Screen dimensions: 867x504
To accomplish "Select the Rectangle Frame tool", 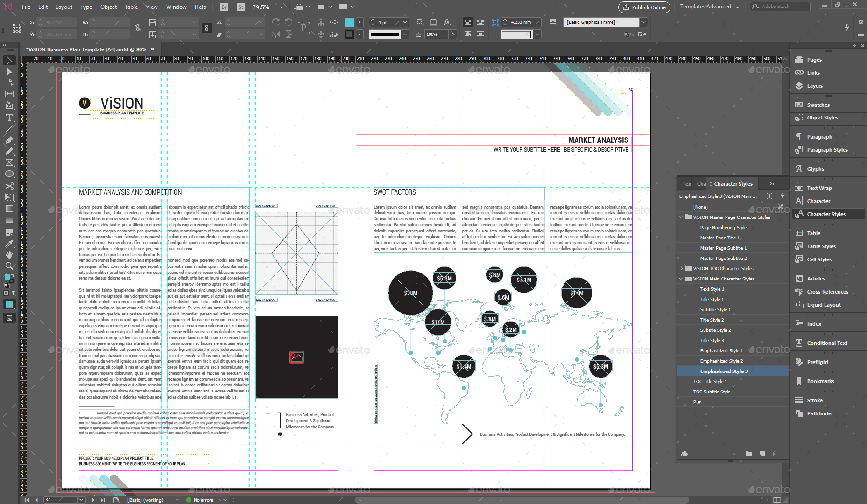I will click(x=9, y=163).
